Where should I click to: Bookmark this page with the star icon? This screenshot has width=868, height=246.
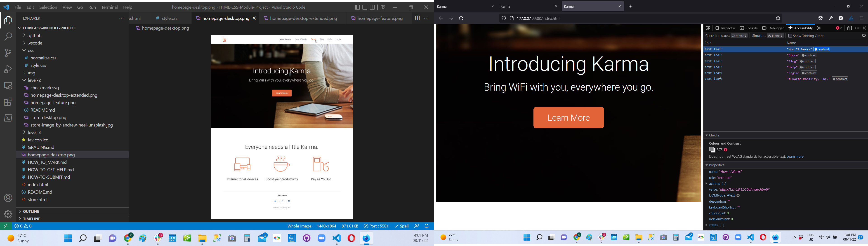778,19
